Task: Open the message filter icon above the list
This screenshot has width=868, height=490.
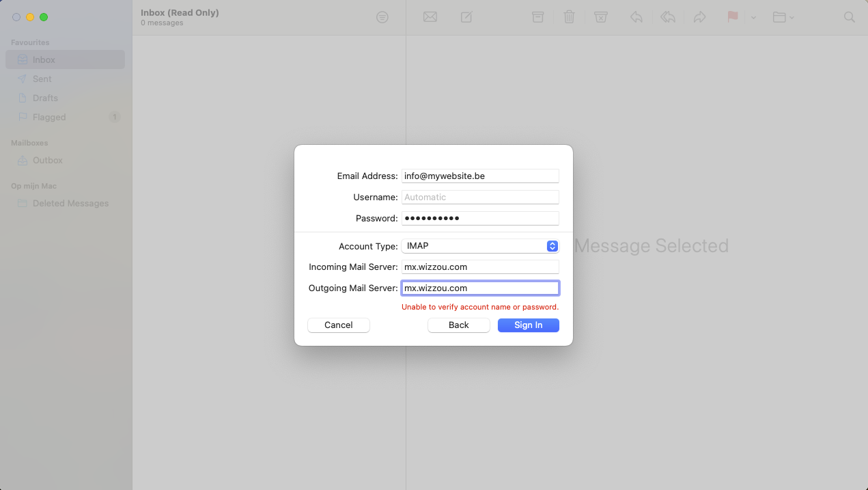Action: (382, 17)
